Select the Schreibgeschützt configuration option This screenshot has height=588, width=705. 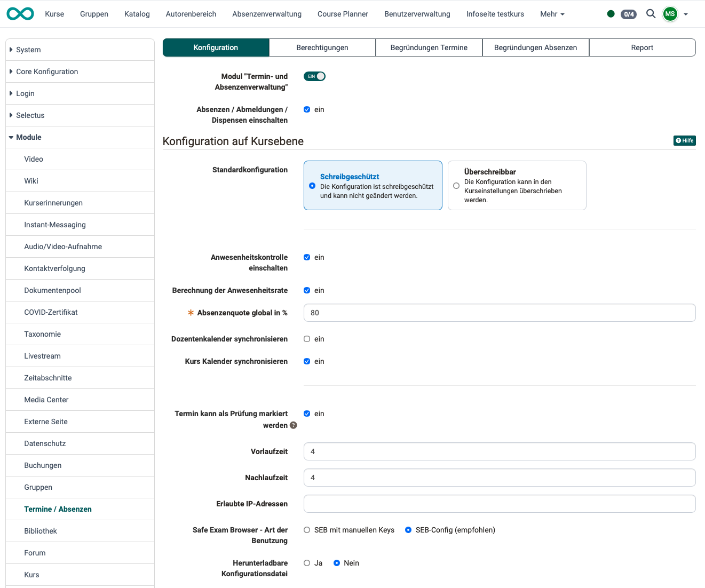(373, 186)
